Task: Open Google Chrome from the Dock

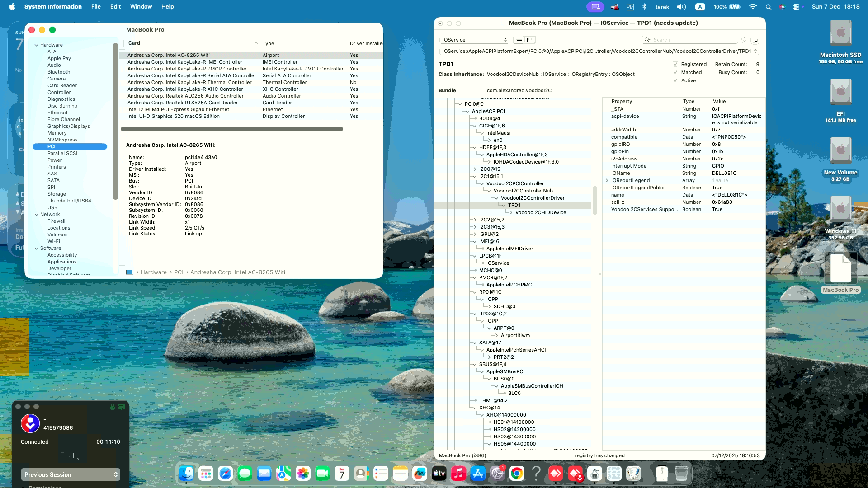Action: (517, 474)
